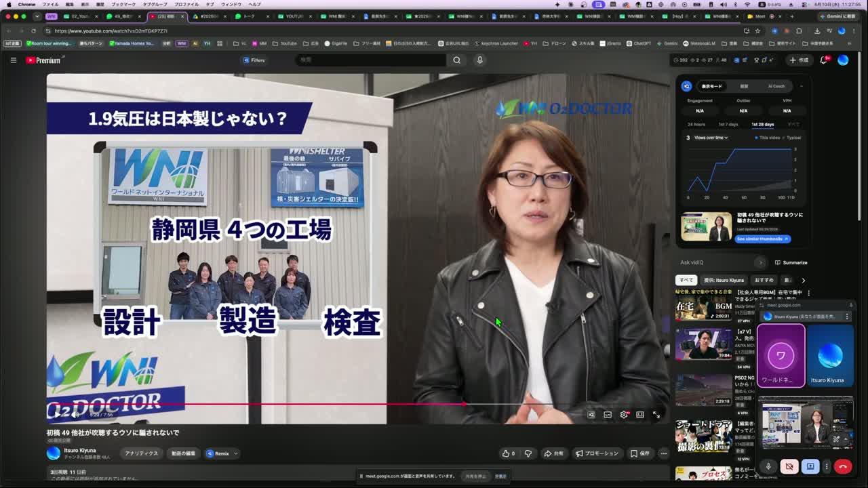The width and height of the screenshot is (868, 488).
Task: Click the YouTube Premium logo
Action: [43, 60]
